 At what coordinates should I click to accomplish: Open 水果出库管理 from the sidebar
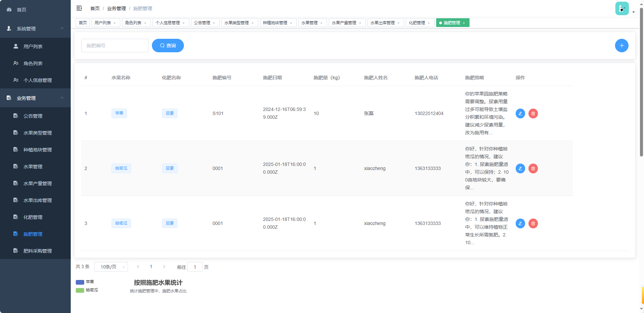click(38, 200)
